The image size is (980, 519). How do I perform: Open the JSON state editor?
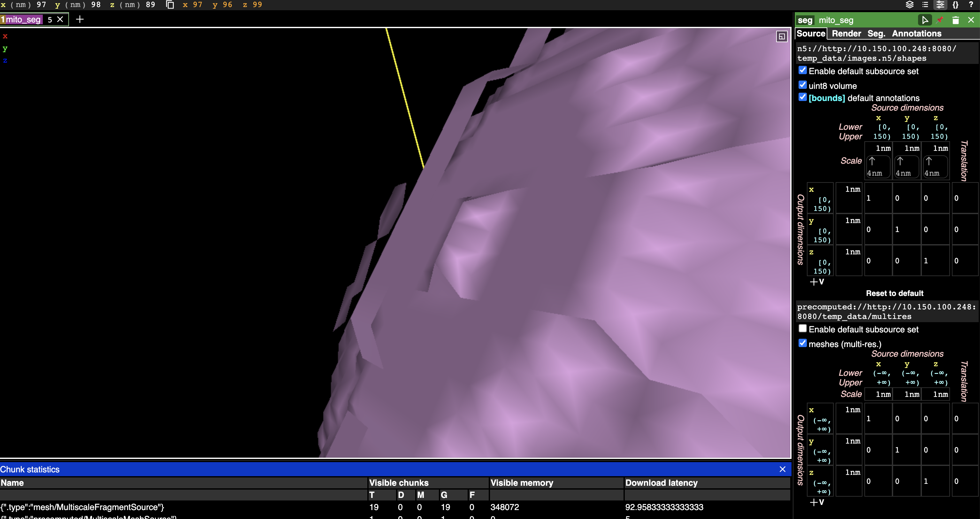956,5
